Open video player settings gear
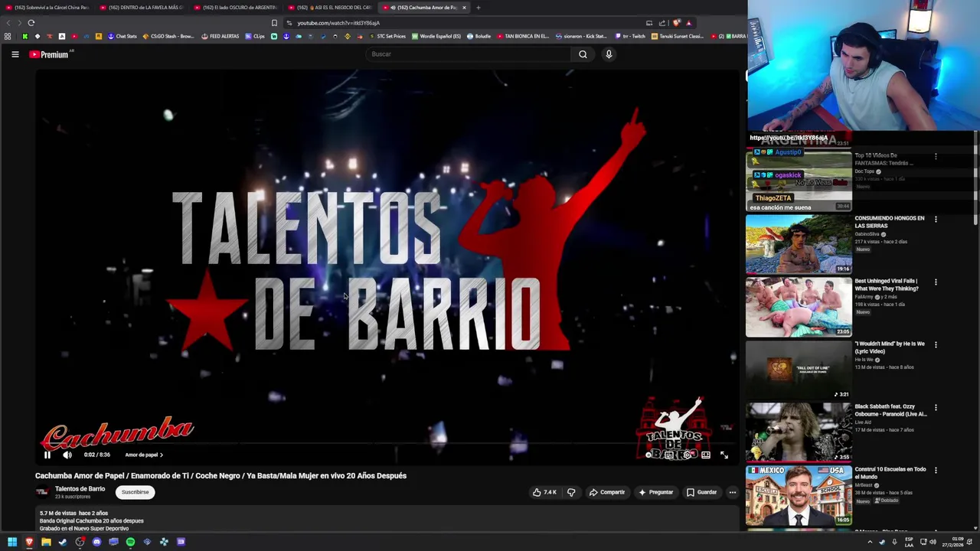Image resolution: width=980 pixels, height=551 pixels. [688, 455]
